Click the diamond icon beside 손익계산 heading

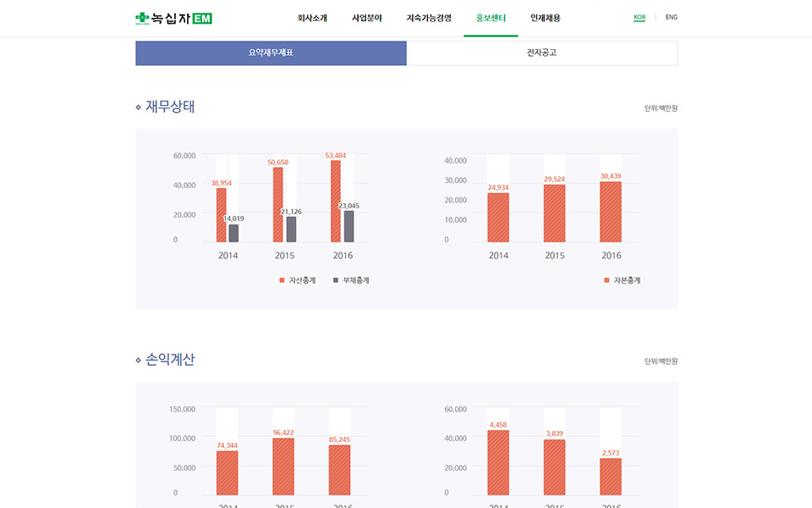(x=139, y=360)
